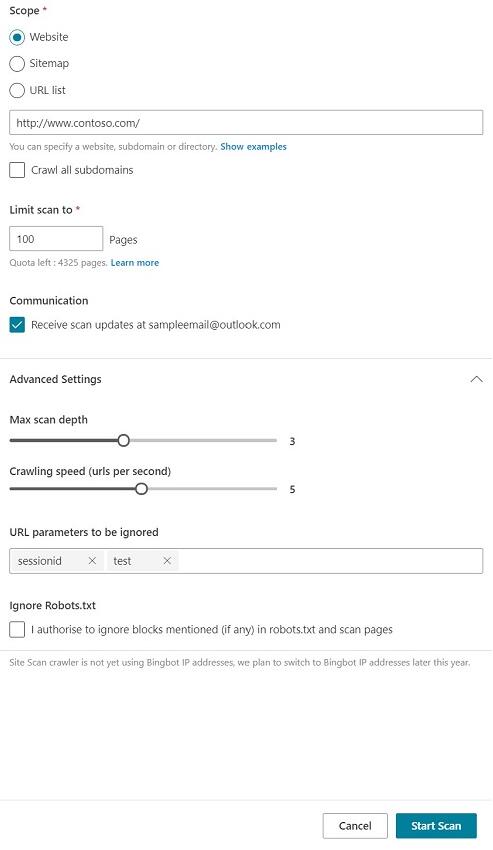Image resolution: width=493 pixels, height=850 pixels.
Task: Click the website URL input field
Action: [246, 123]
